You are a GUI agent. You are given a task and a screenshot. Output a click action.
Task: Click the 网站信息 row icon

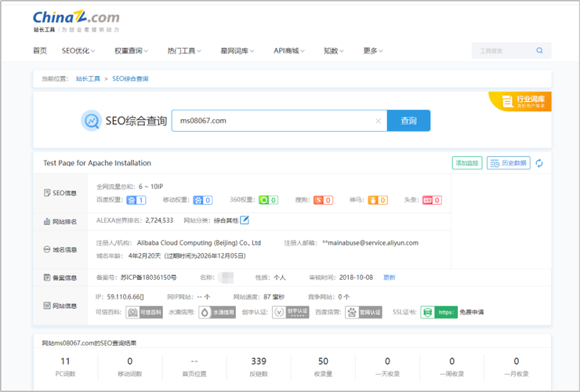(x=47, y=306)
